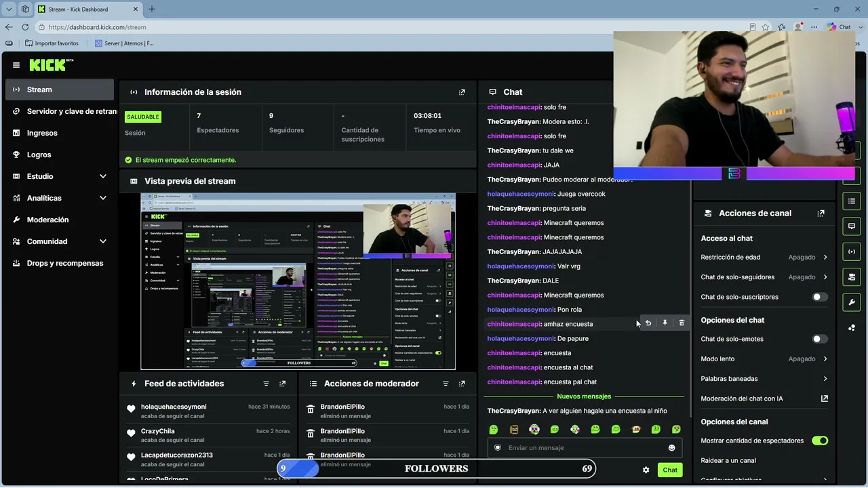The height and width of the screenshot is (488, 868).
Task: Open Modo lento options
Action: (x=764, y=359)
